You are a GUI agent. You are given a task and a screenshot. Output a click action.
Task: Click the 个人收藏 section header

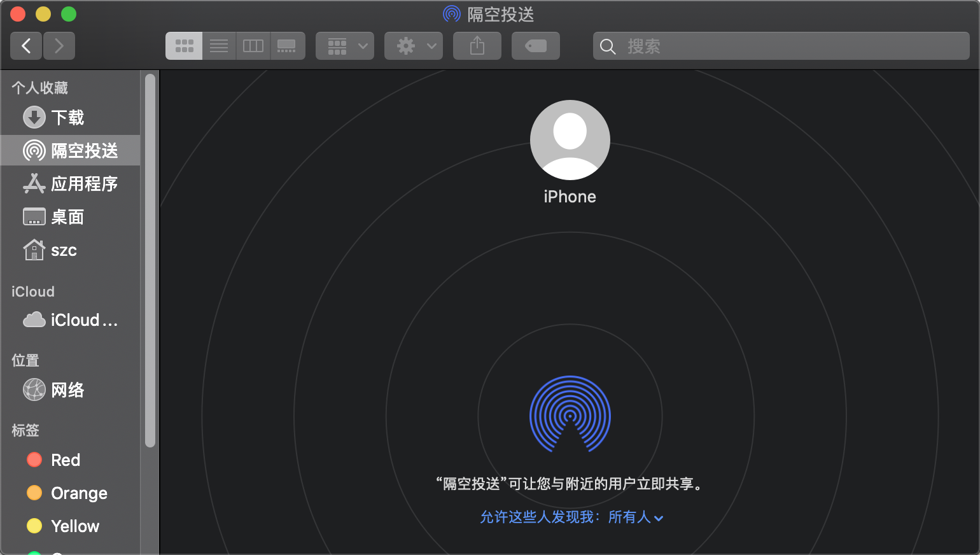point(39,88)
